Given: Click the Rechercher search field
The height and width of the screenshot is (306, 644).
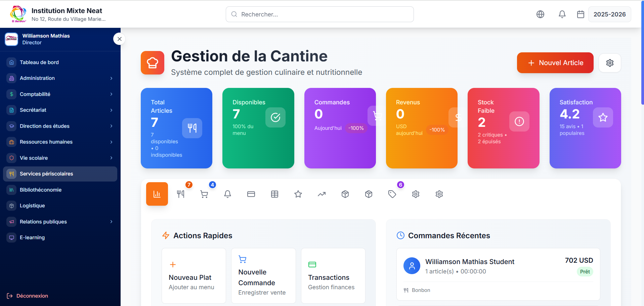Looking at the screenshot, I should pyautogui.click(x=319, y=14).
